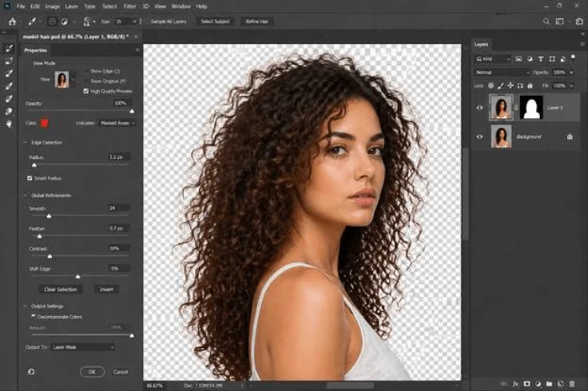This screenshot has height=391, width=588.
Task: Hide the background layer eye icon
Action: (479, 136)
